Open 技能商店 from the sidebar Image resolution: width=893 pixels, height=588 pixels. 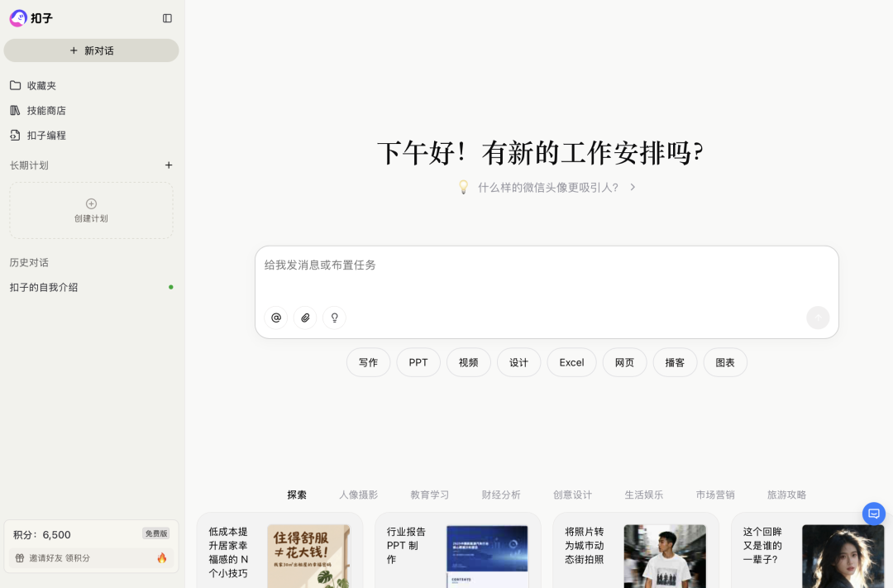coord(46,110)
